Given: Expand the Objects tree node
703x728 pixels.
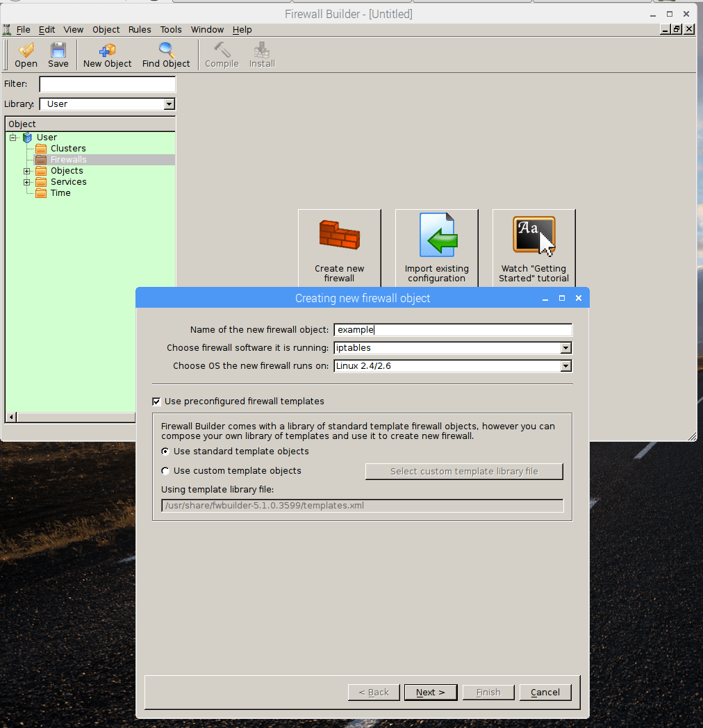Looking at the screenshot, I should point(27,171).
